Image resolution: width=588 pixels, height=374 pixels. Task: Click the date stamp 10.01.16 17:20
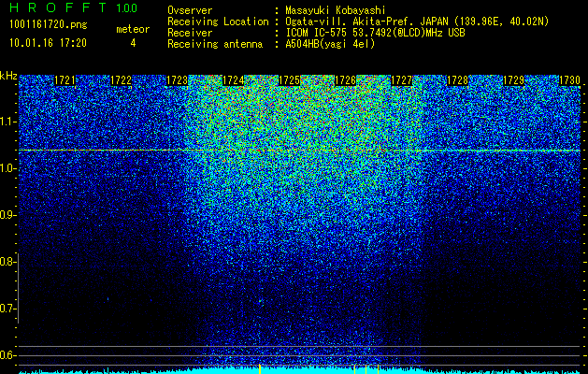(48, 43)
